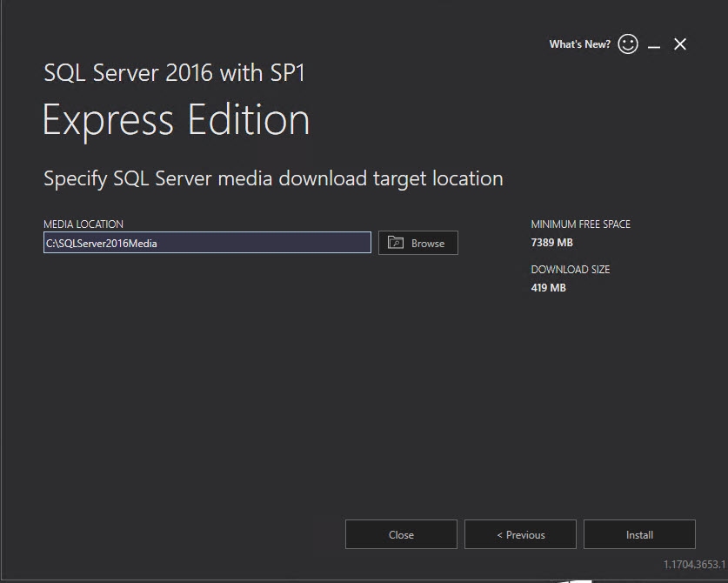Click the Media Location path field
Image resolution: width=728 pixels, height=583 pixels.
click(207, 243)
